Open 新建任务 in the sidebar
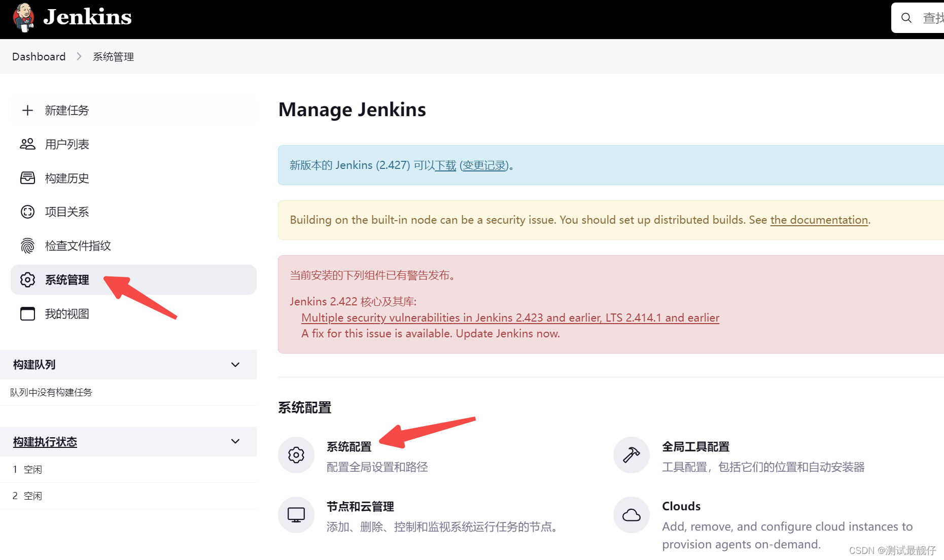Viewport: 944px width, 560px height. (x=133, y=110)
